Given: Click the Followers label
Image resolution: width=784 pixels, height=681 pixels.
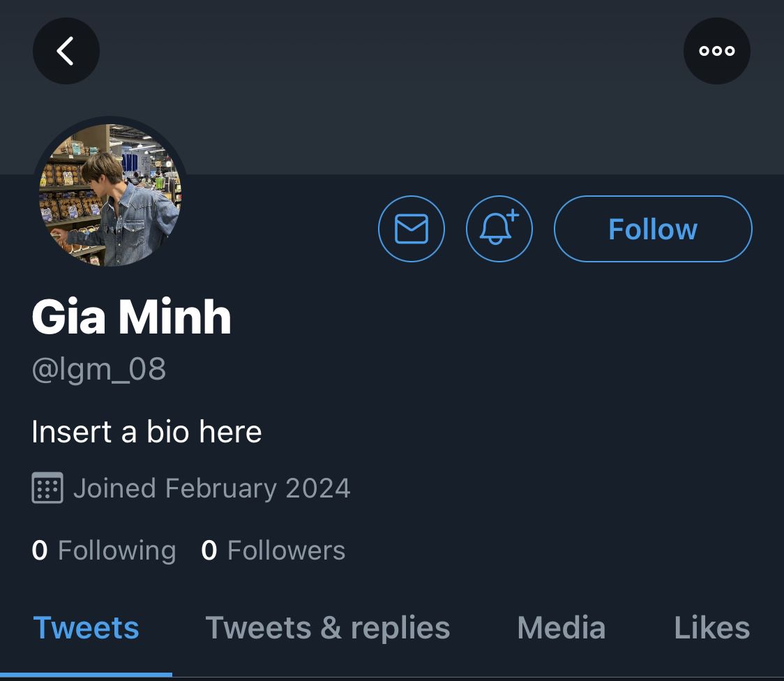Looking at the screenshot, I should click(x=286, y=551).
